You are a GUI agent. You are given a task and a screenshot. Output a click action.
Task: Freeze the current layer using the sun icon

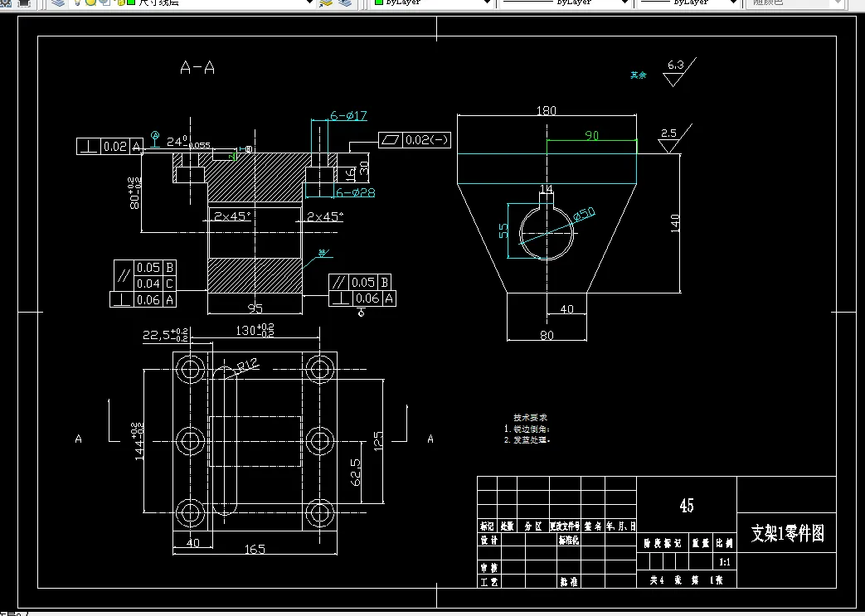90,3
